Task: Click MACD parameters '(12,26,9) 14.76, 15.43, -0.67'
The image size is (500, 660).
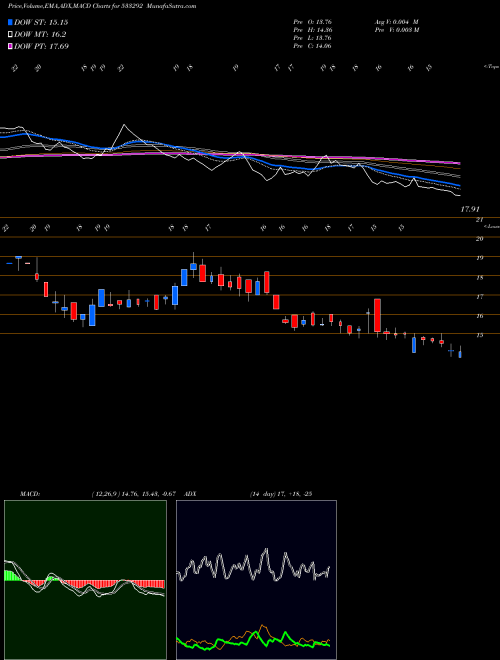Action: [x=133, y=494]
